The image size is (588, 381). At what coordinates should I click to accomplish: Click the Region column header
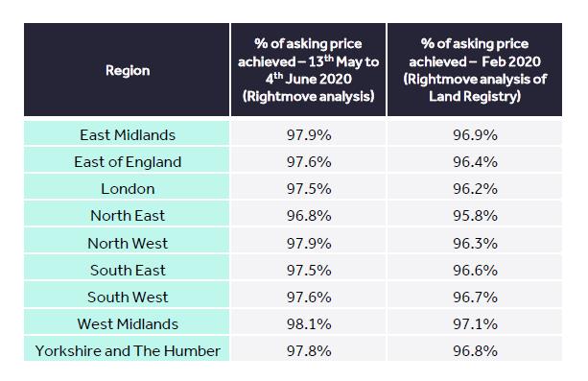127,70
